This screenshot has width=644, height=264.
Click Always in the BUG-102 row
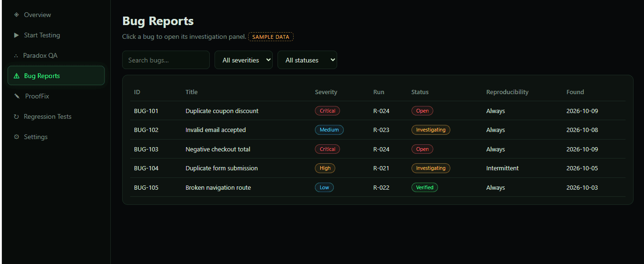[x=496, y=130]
